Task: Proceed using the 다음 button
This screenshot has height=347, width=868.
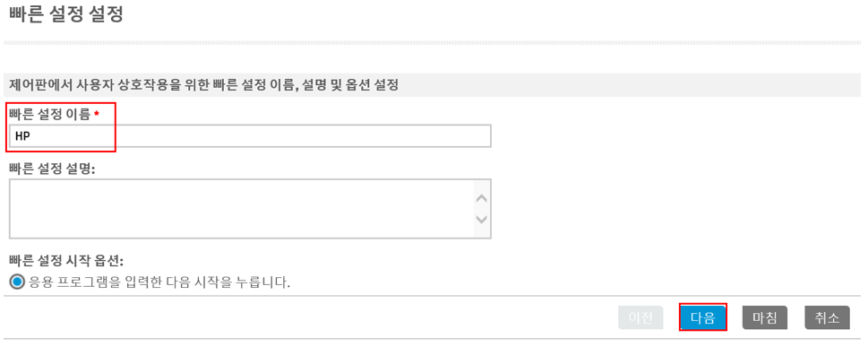Action: [703, 318]
